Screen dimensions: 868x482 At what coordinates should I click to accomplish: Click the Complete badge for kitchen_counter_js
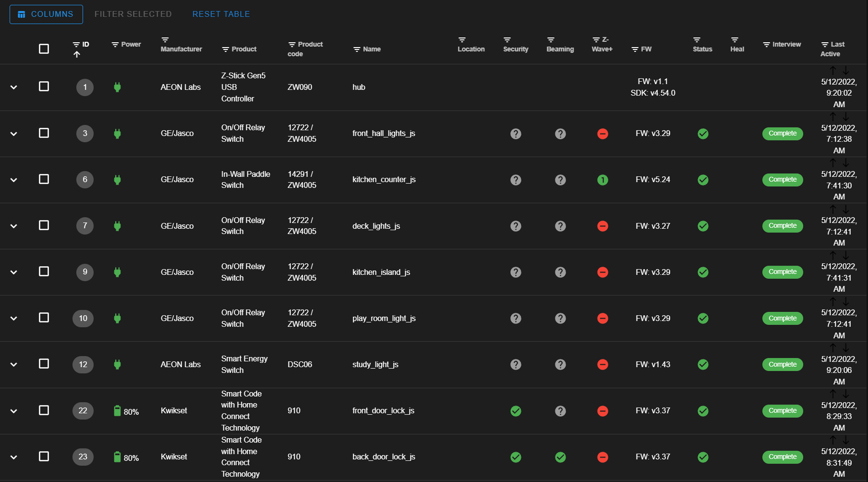783,180
